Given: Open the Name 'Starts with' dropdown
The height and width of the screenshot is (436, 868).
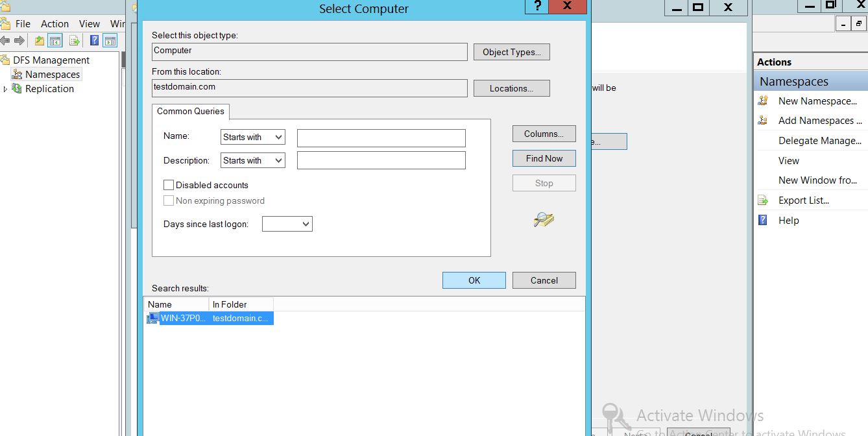Looking at the screenshot, I should coord(252,137).
